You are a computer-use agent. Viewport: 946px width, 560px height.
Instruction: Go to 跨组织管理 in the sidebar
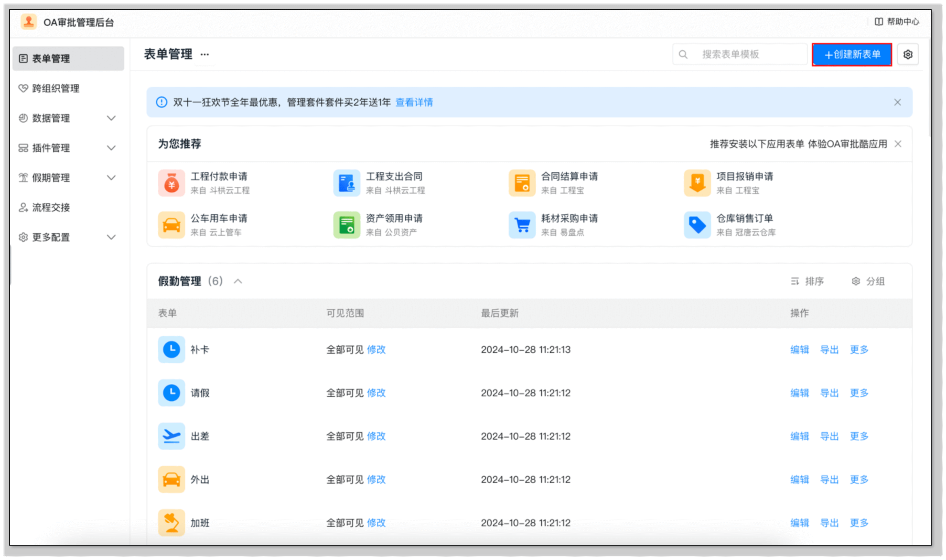pos(56,88)
